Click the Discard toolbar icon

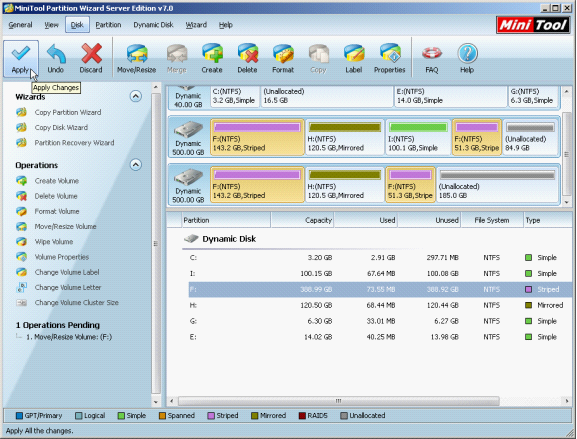pos(91,59)
